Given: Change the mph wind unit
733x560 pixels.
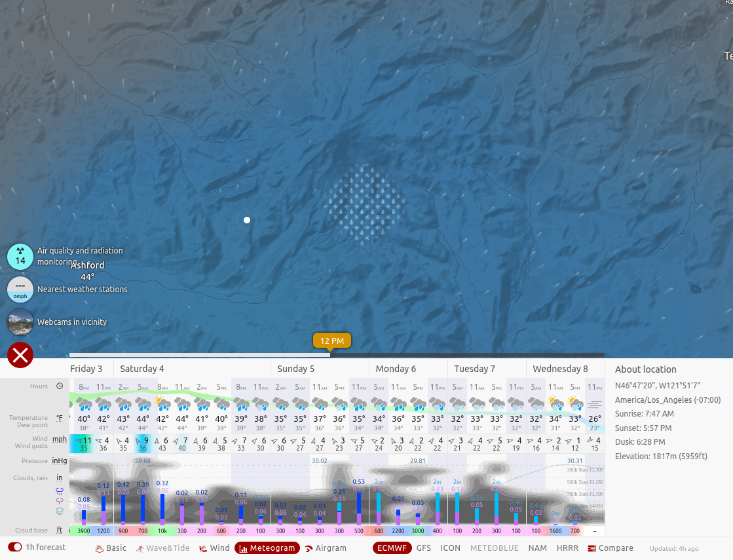Looking at the screenshot, I should click(x=60, y=439).
